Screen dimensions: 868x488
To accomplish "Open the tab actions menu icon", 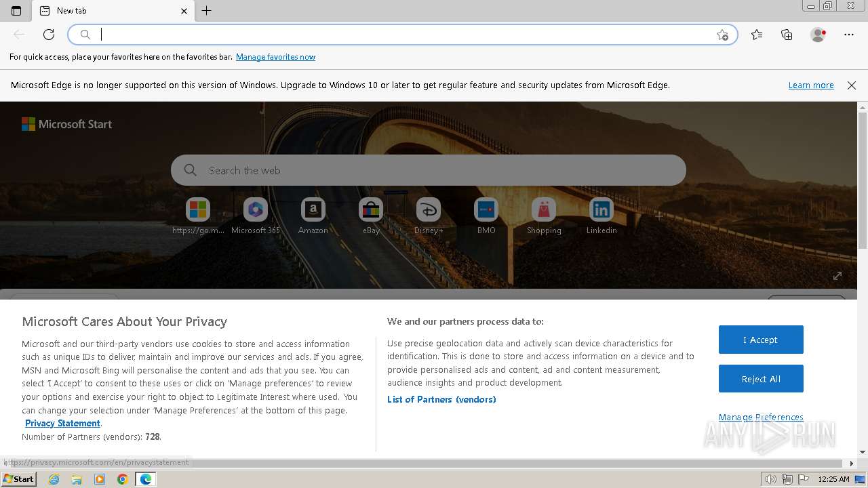I will [x=16, y=11].
